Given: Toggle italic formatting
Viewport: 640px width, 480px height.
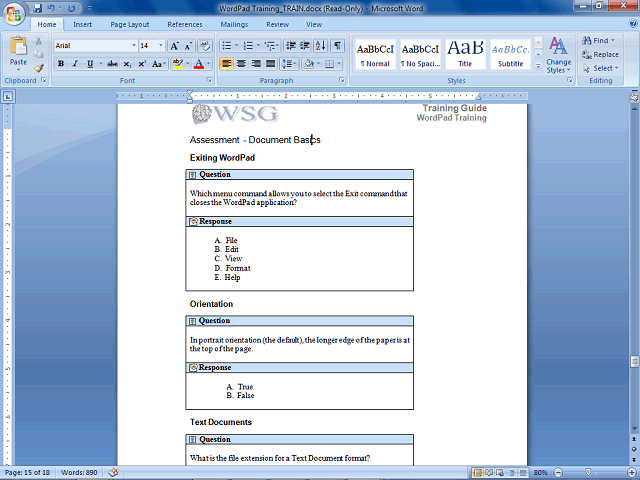Looking at the screenshot, I should pyautogui.click(x=75, y=64).
